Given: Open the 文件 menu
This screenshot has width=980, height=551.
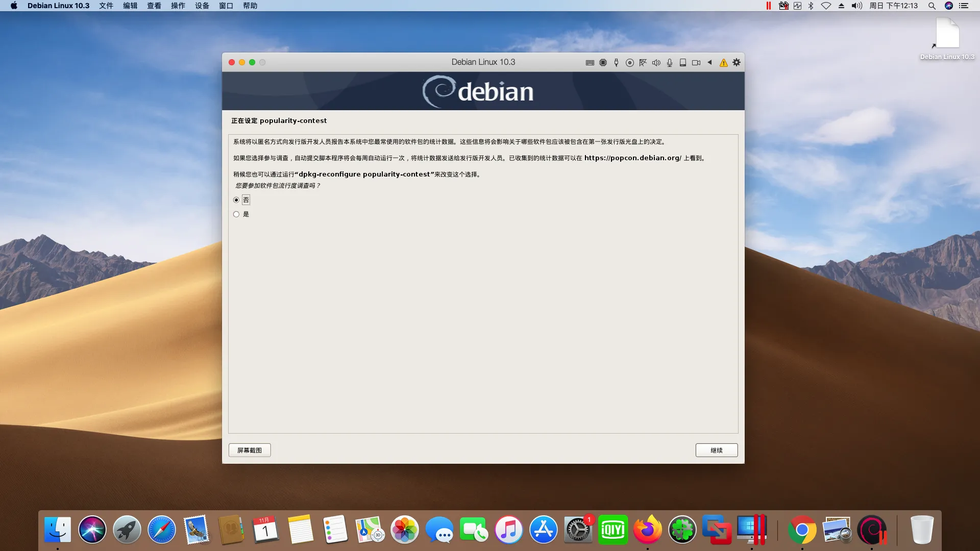Looking at the screenshot, I should [x=106, y=6].
